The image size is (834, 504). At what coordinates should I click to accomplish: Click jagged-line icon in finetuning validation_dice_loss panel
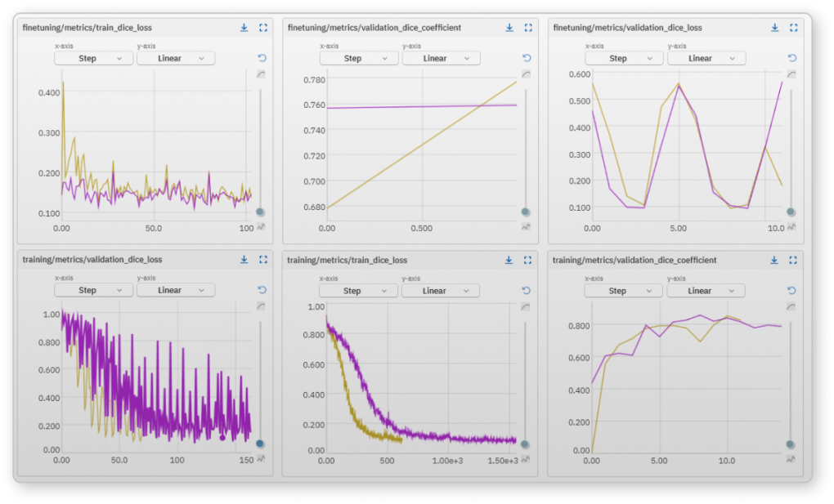point(791,227)
